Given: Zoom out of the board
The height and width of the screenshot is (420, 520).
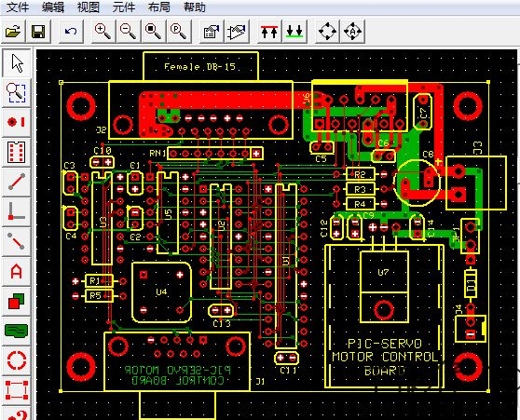Looking at the screenshot, I should click(x=128, y=32).
